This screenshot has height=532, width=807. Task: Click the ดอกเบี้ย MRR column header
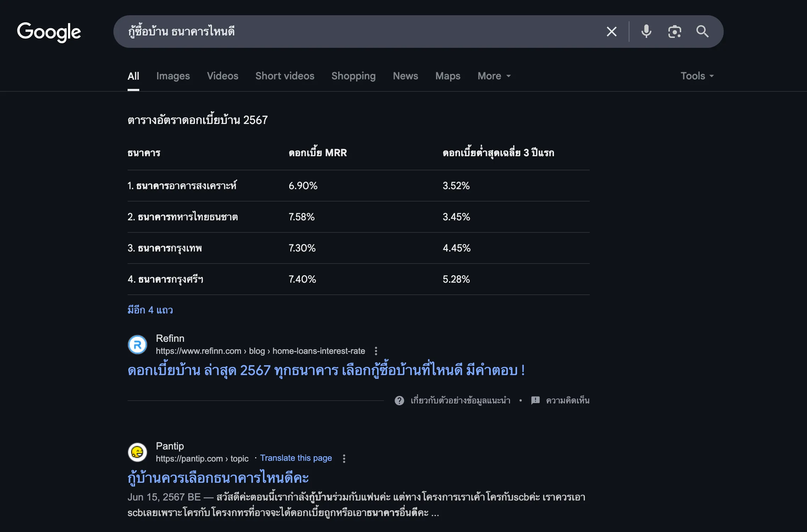pos(318,153)
